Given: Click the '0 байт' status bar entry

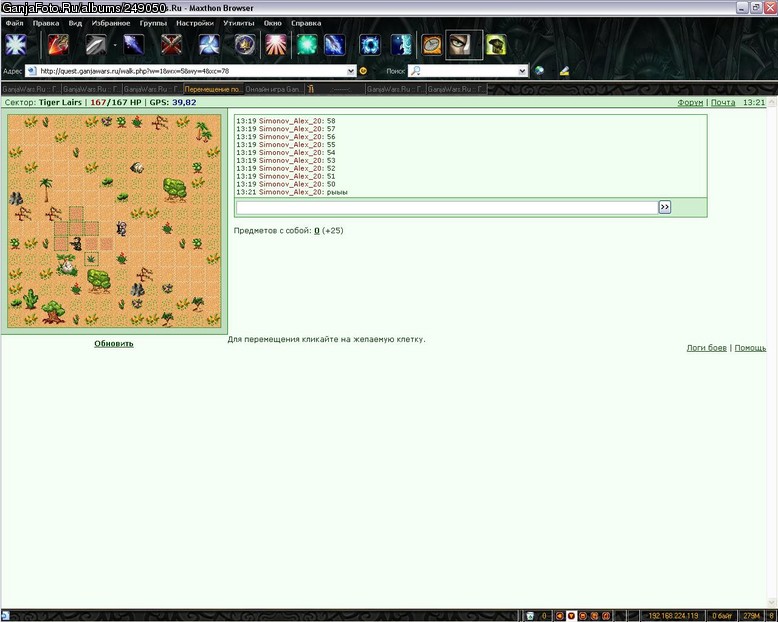Looking at the screenshot, I should (722, 616).
